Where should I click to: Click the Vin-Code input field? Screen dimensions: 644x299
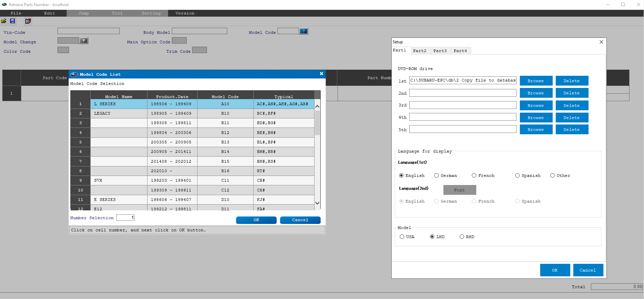(x=89, y=31)
